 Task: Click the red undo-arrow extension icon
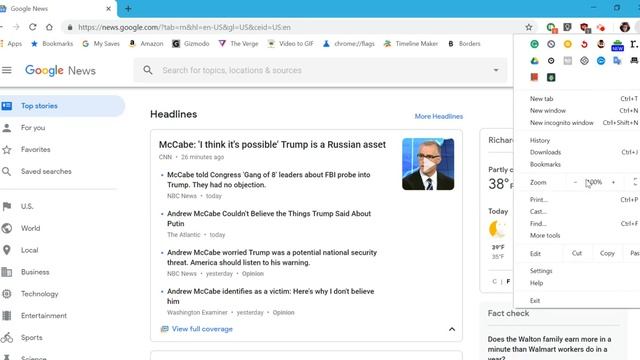pos(584,44)
